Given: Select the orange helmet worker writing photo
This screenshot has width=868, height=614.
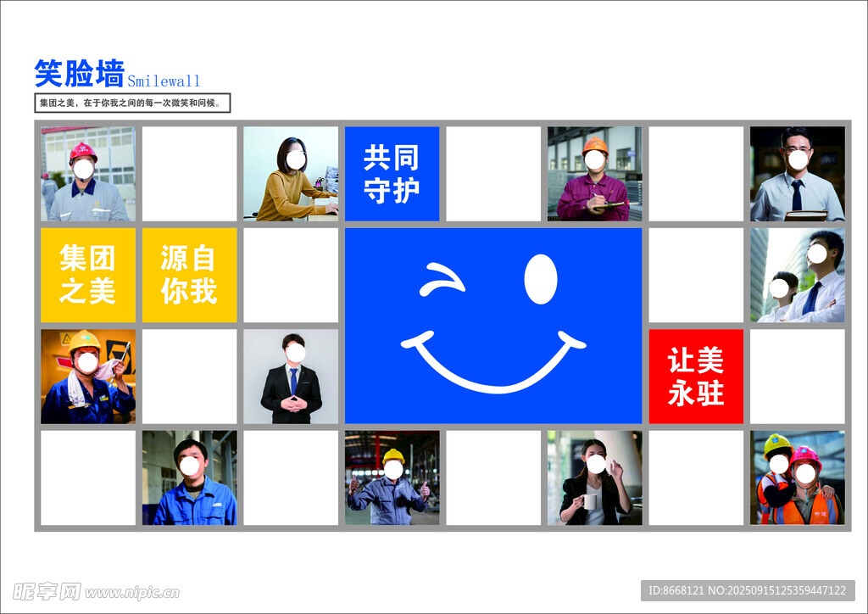Looking at the screenshot, I should [x=594, y=174].
